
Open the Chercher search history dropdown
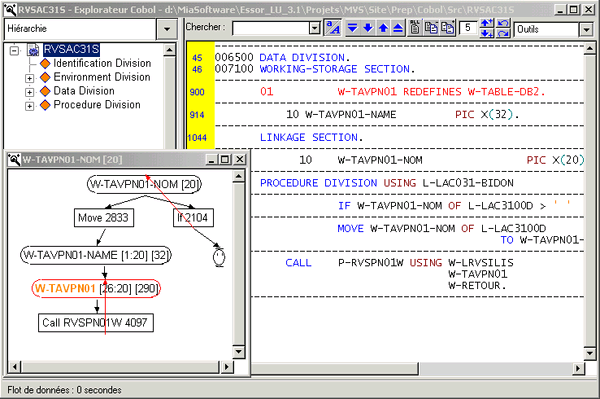click(x=315, y=28)
